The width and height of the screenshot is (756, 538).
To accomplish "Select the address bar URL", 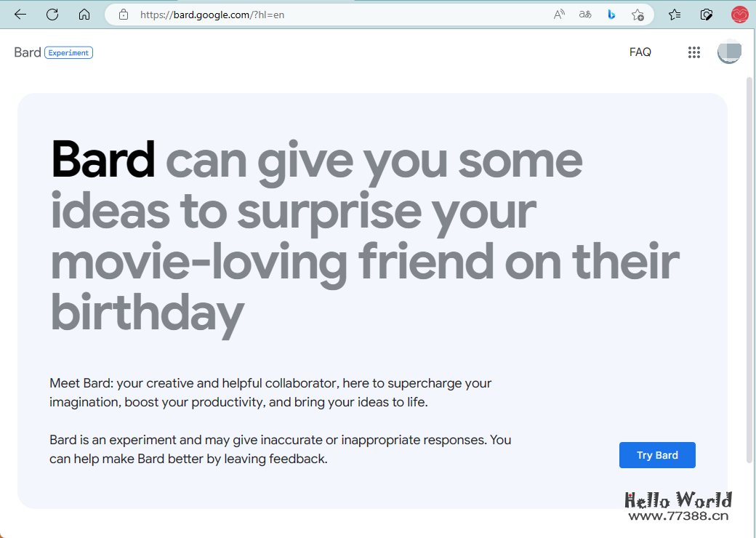I will pos(212,14).
